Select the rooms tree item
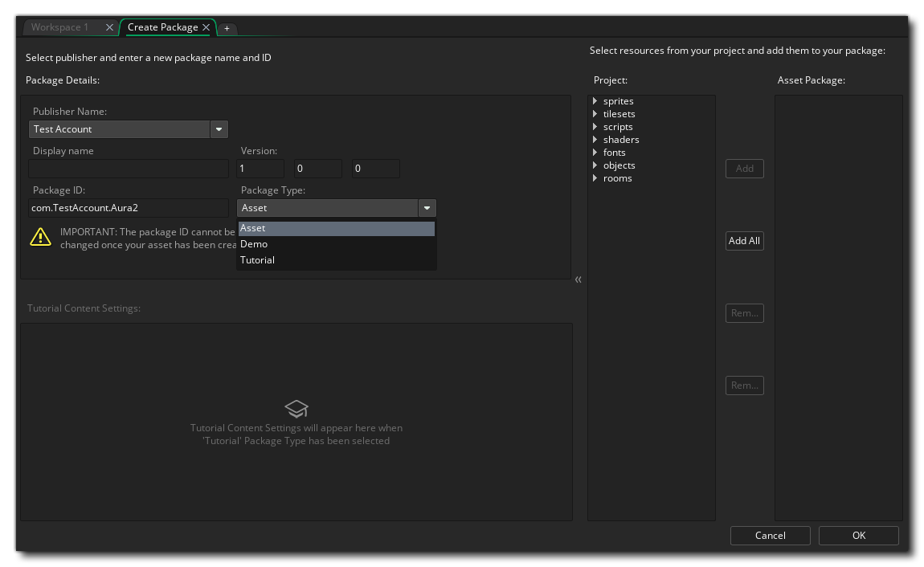The height and width of the screenshot is (567, 924). coord(617,178)
